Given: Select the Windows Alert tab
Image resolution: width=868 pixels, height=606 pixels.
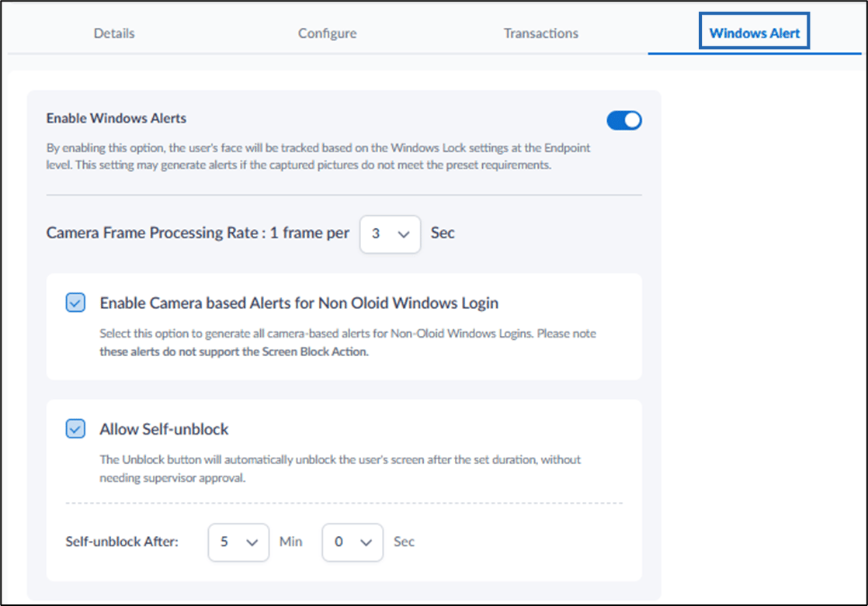Looking at the screenshot, I should pyautogui.click(x=754, y=33).
